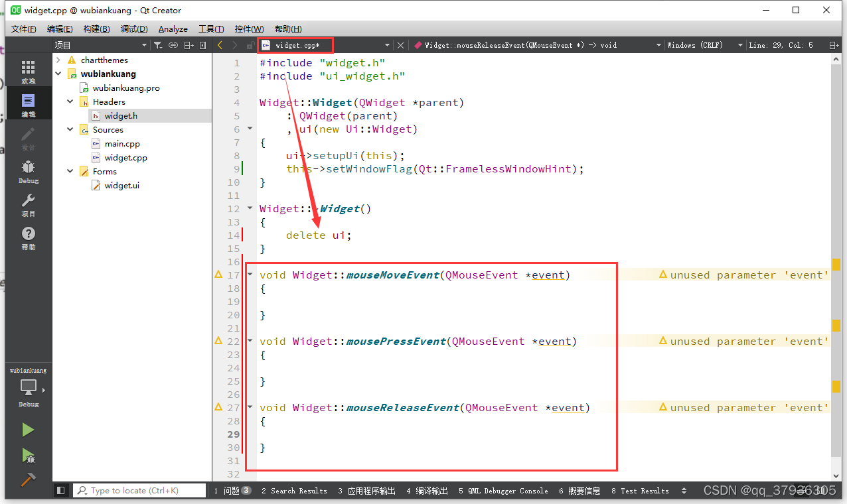Select widget.h in project tree
This screenshot has height=504, width=847.
point(121,115)
